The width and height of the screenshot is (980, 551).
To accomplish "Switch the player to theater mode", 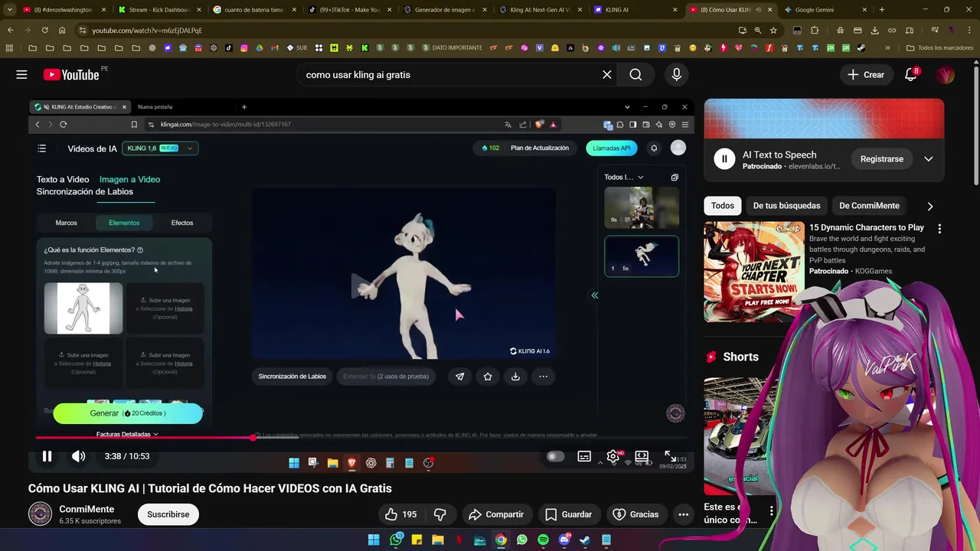I will tap(642, 456).
